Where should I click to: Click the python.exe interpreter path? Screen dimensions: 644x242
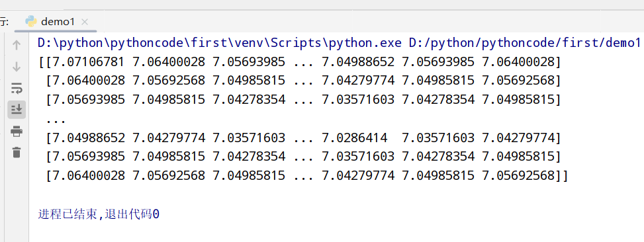pos(220,43)
